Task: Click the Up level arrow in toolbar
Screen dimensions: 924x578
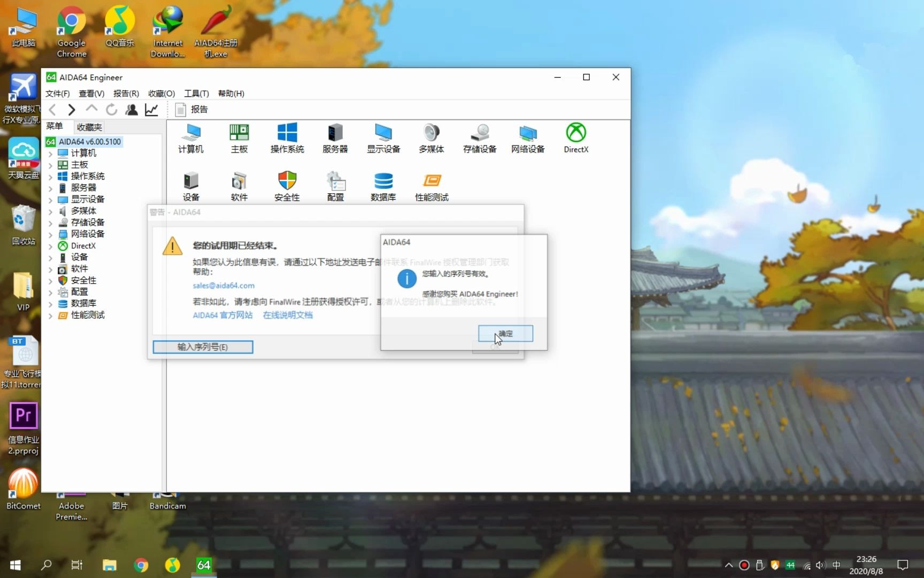Action: click(x=91, y=109)
